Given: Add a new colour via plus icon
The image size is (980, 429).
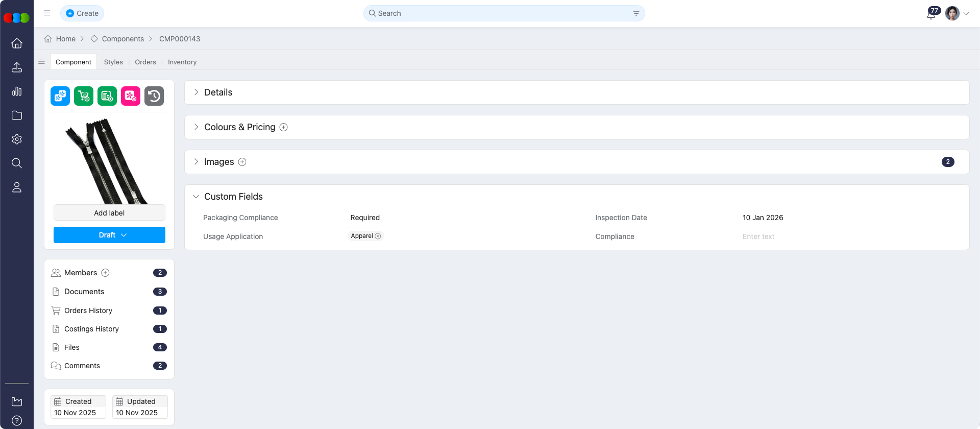Looking at the screenshot, I should 284,127.
